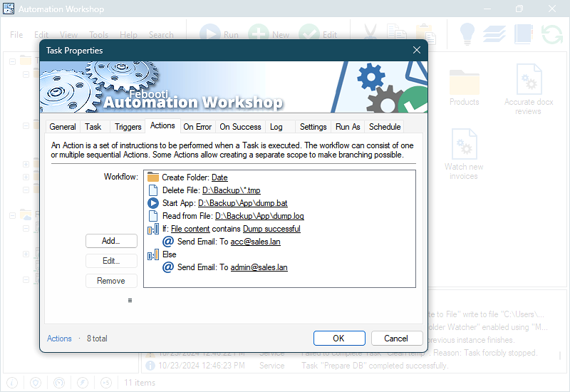Select the Accurate docx reviews task
The height and width of the screenshot is (392, 570).
click(529, 90)
